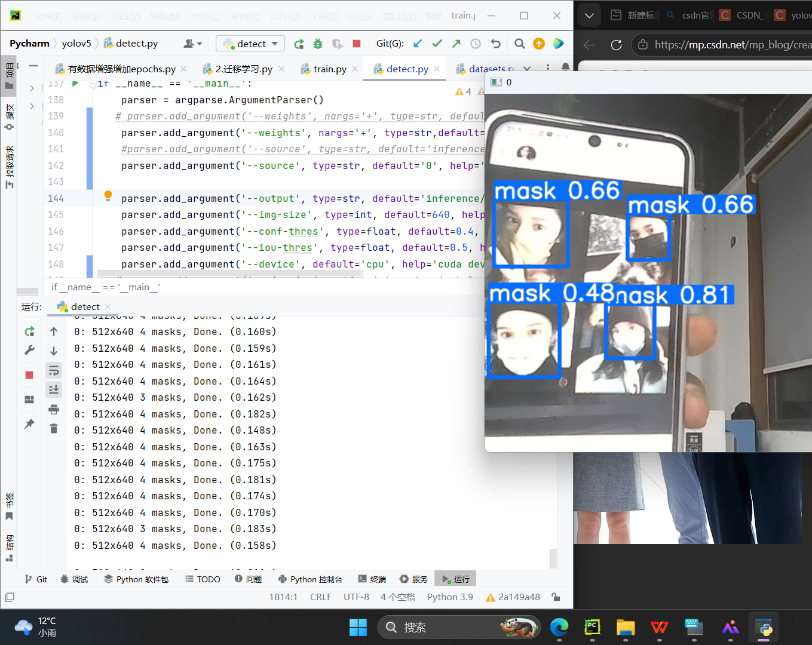Click the 2a149a48 Git status widget
Image resolution: width=812 pixels, height=645 pixels.
[513, 597]
